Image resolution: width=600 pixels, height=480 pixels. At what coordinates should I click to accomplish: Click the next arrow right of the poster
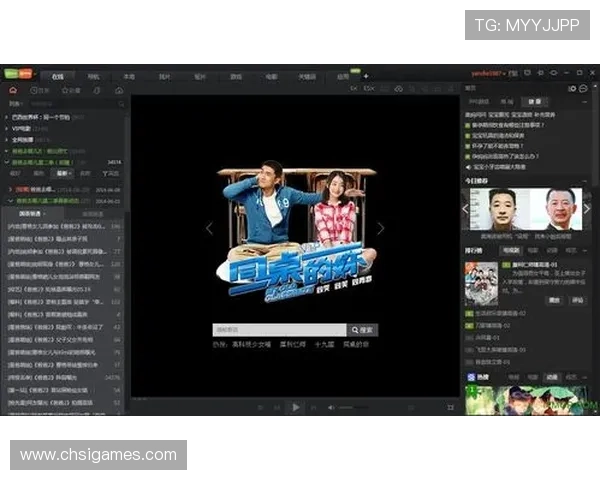tap(380, 228)
